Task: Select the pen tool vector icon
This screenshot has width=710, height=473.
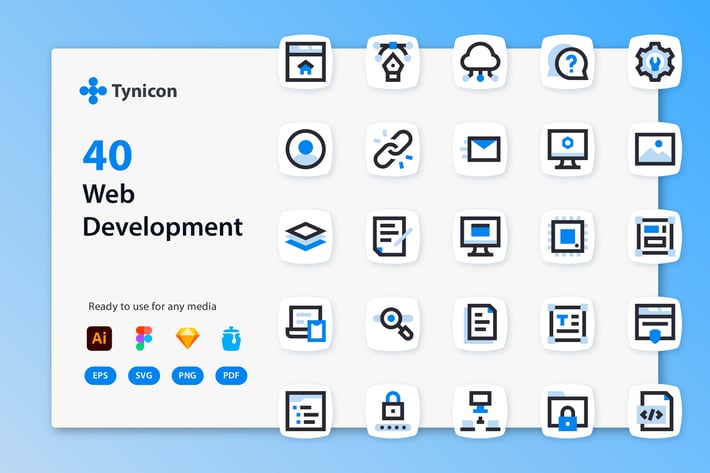Action: click(x=393, y=62)
